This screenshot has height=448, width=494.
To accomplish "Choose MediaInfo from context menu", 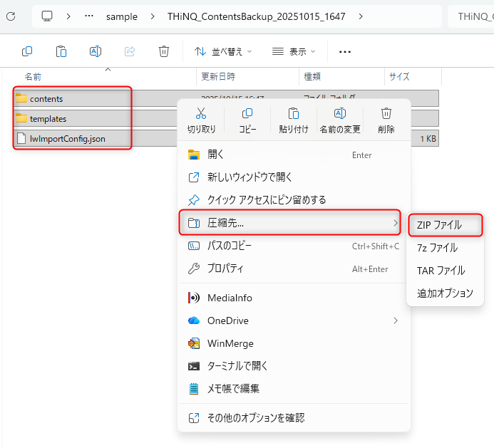I will [x=294, y=298].
